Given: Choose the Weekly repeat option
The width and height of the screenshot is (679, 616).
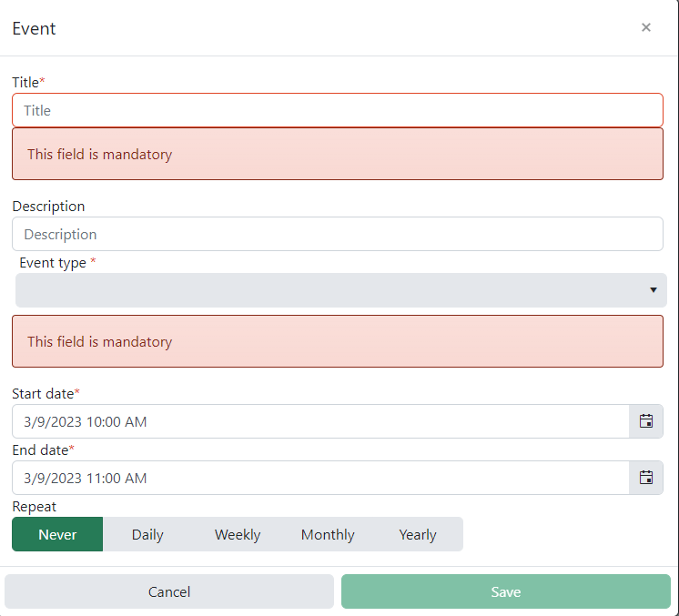Looking at the screenshot, I should point(238,534).
